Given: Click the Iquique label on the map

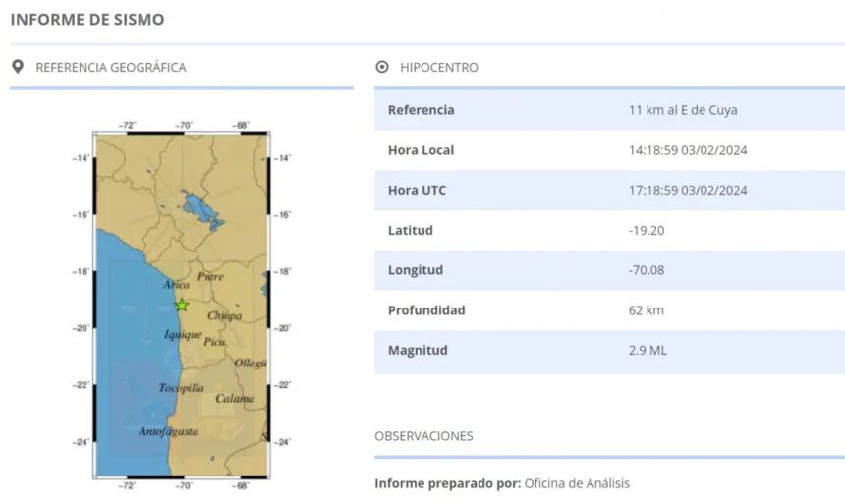Looking at the screenshot, I should [x=183, y=335].
